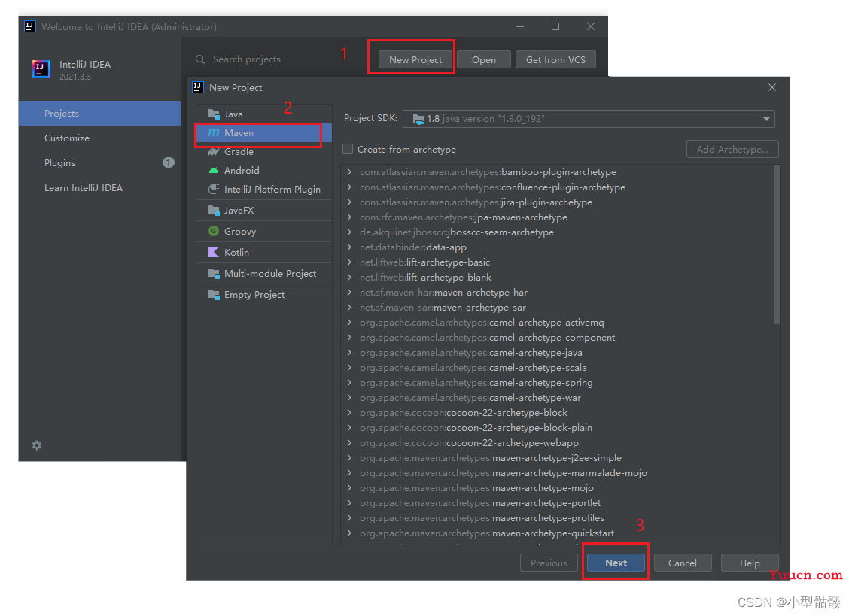Image resolution: width=852 pixels, height=616 pixels.
Task: Expand jira-plugin-archetype node
Action: pyautogui.click(x=349, y=202)
